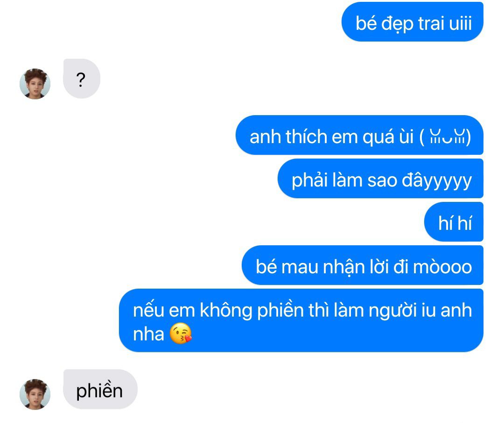Select the 'phải làm sao đâyyyyy' message

click(x=381, y=178)
